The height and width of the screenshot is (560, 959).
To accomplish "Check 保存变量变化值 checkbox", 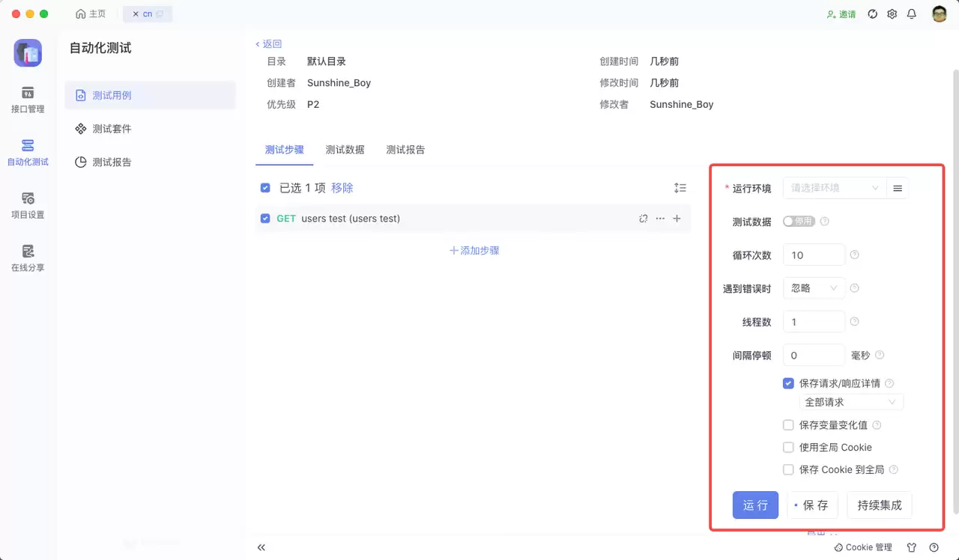I will pyautogui.click(x=788, y=425).
